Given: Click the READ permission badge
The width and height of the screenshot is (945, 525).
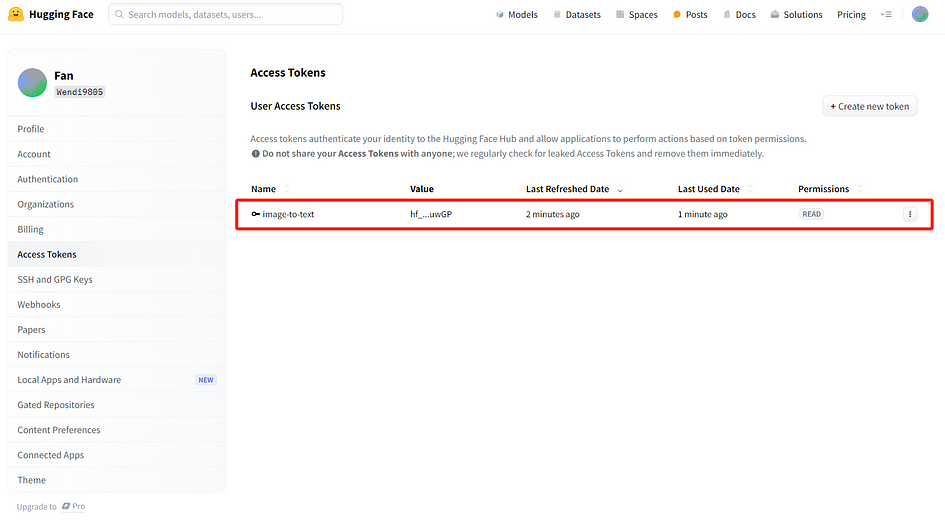Looking at the screenshot, I should tap(811, 214).
